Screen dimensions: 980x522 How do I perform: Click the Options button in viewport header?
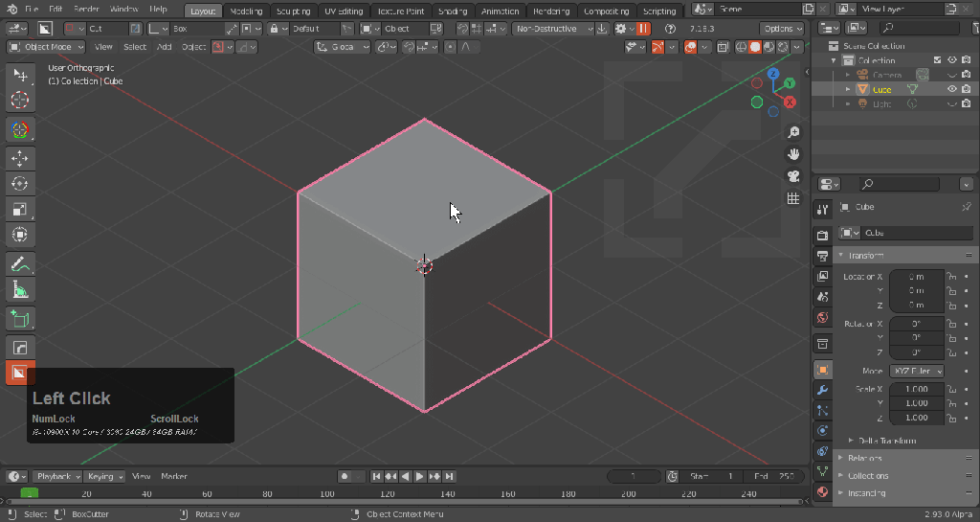[783, 29]
